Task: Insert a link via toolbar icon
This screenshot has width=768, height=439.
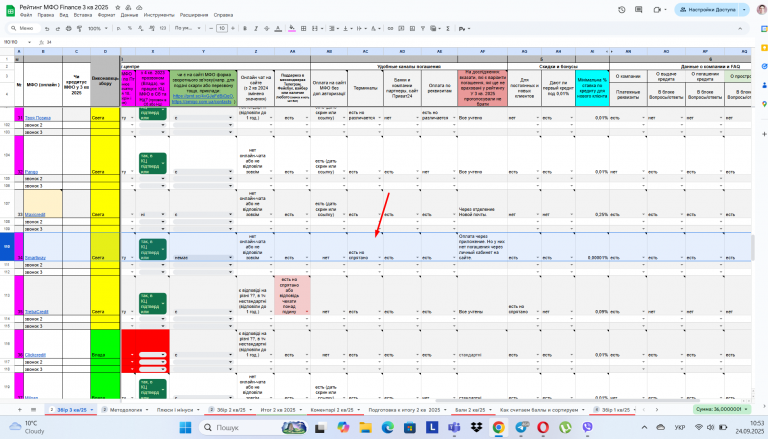Action: [390, 28]
